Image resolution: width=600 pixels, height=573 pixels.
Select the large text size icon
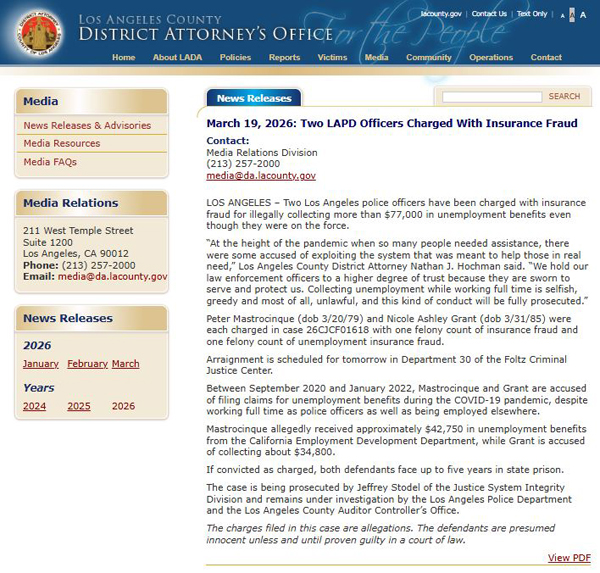coord(582,14)
